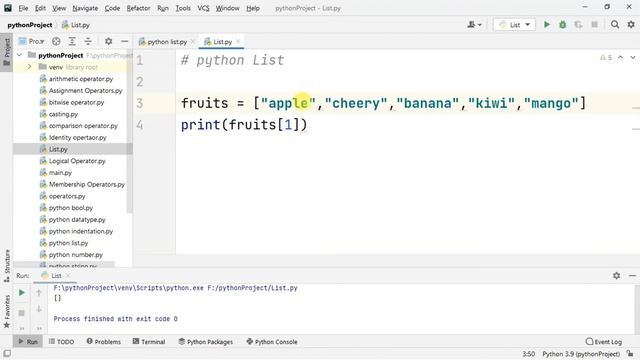640x360 pixels.
Task: Start debugging with the bug icon
Action: point(562,25)
